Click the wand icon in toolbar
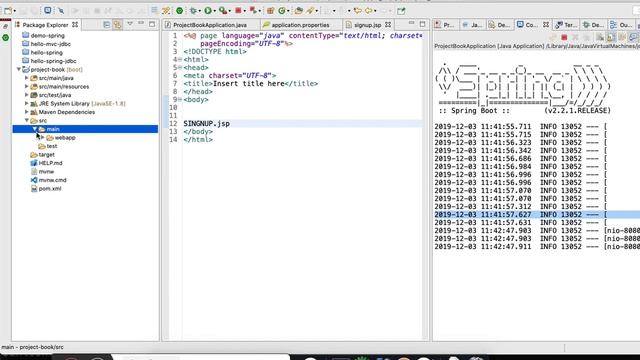Viewport: 640px width, 360px height. (166, 11)
